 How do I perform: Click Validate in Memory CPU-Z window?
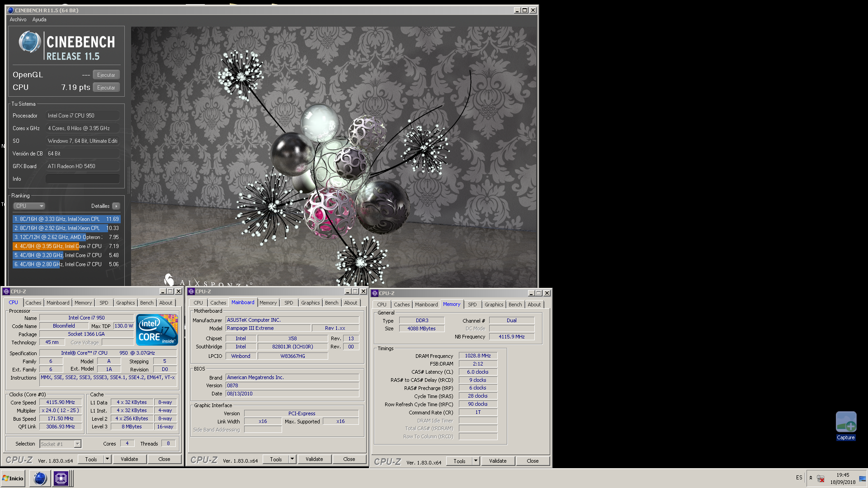(x=498, y=461)
